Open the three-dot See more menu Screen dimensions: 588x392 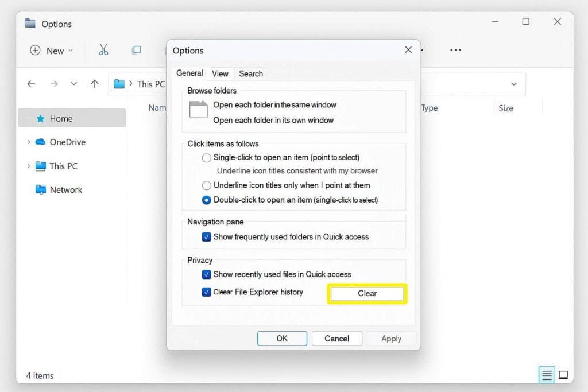pyautogui.click(x=455, y=50)
